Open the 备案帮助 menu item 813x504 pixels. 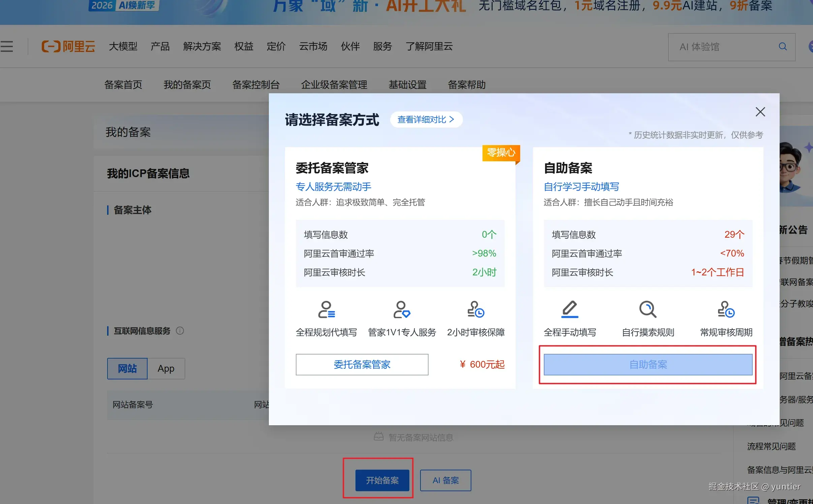467,85
